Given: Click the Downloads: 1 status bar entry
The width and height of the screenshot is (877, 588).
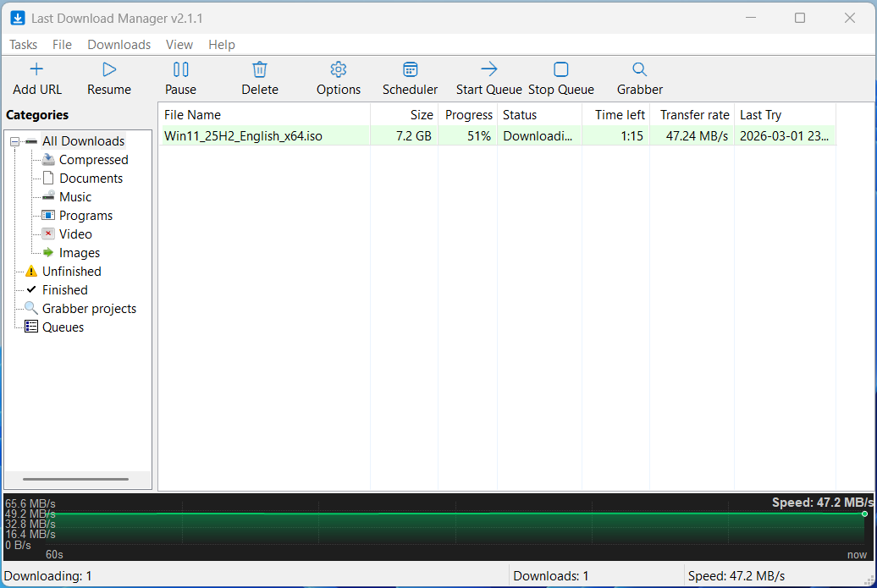Looking at the screenshot, I should coord(551,575).
